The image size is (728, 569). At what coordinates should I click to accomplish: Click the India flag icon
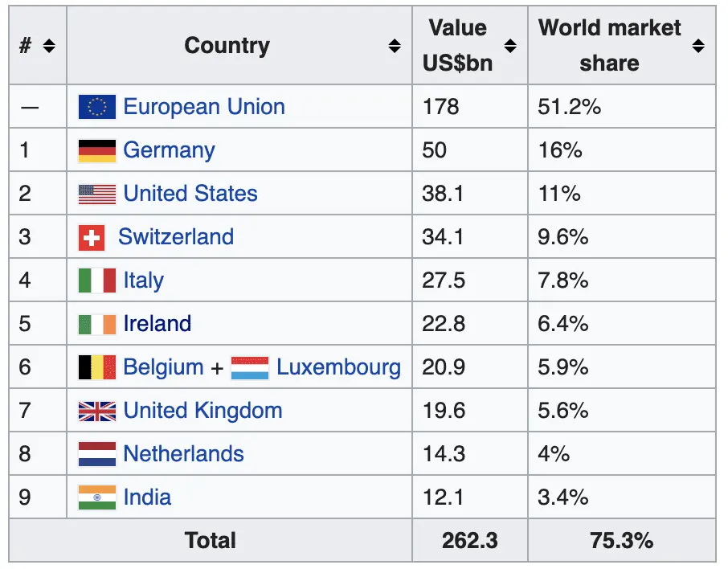[x=97, y=497]
